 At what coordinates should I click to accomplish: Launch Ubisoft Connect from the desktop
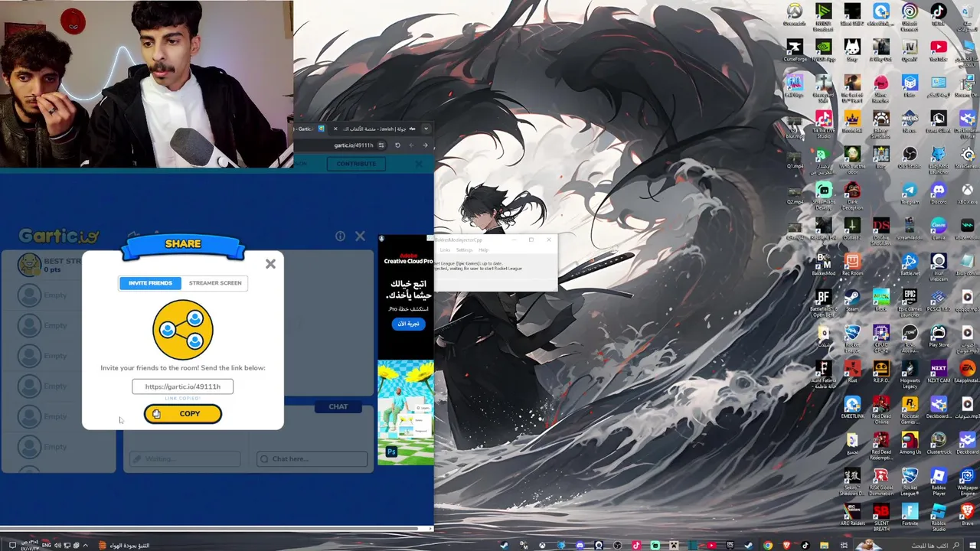click(910, 17)
